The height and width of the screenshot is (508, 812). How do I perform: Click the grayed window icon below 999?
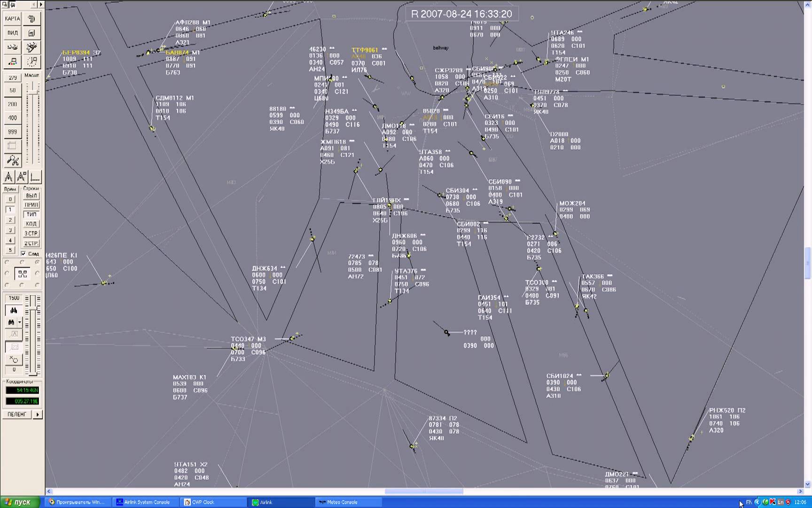point(13,146)
